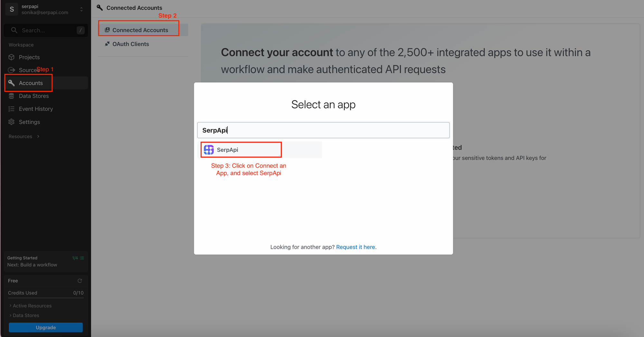Click the Upgrade button
644x337 pixels.
click(46, 327)
